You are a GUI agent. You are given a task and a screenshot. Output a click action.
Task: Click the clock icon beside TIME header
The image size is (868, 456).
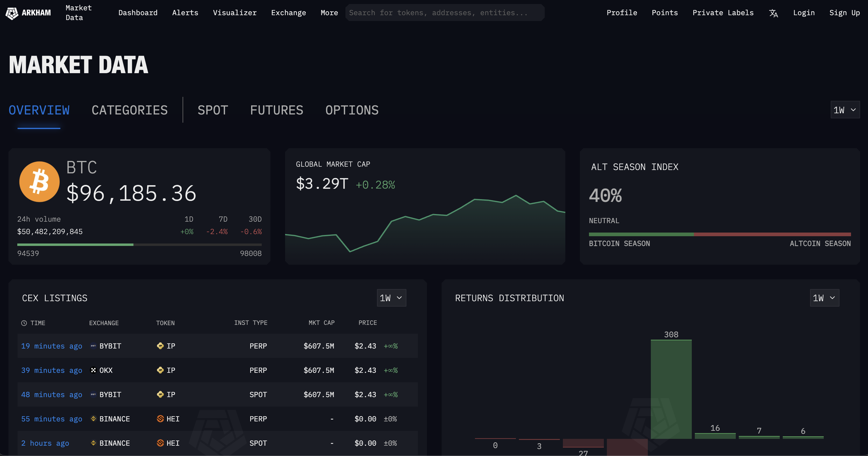24,323
